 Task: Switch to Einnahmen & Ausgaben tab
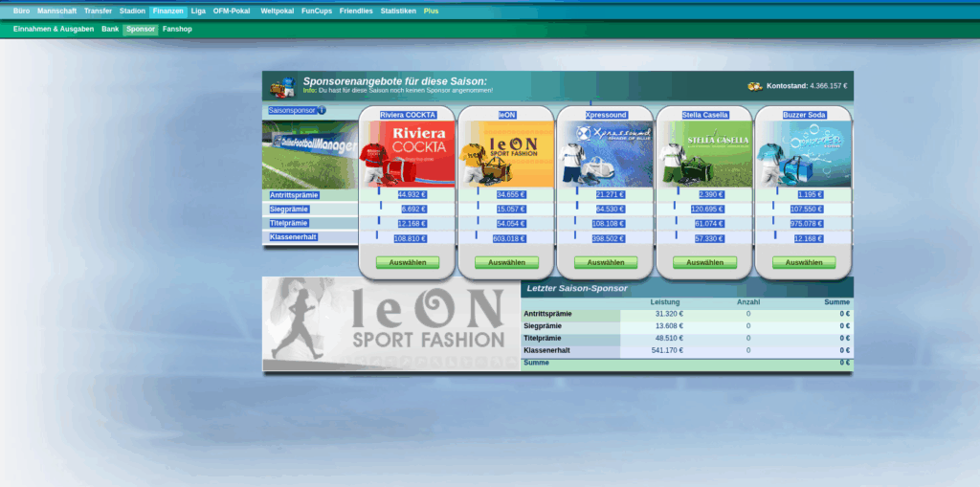[x=54, y=30]
